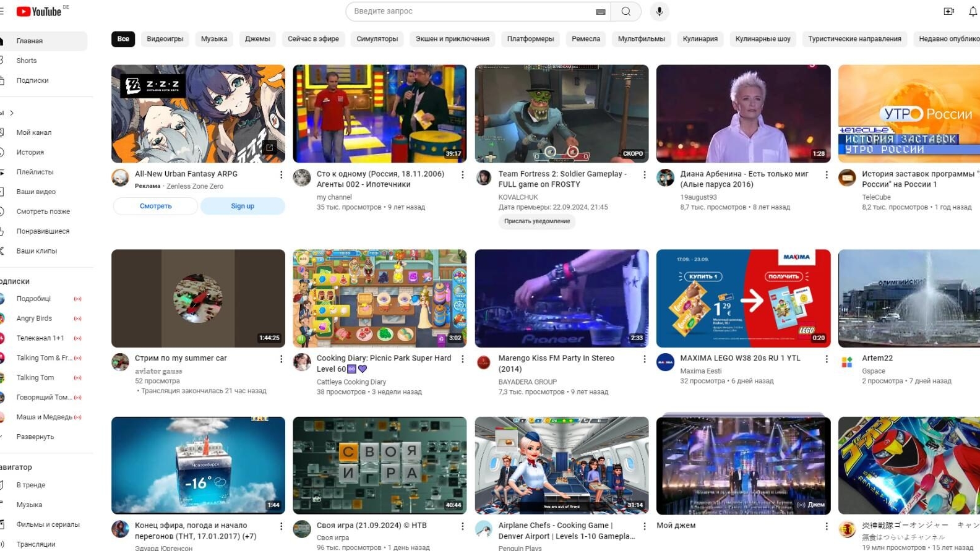Open the options menu for Marengo Kiss FM Party
Image resolution: width=980 pixels, height=551 pixels.
click(x=645, y=359)
